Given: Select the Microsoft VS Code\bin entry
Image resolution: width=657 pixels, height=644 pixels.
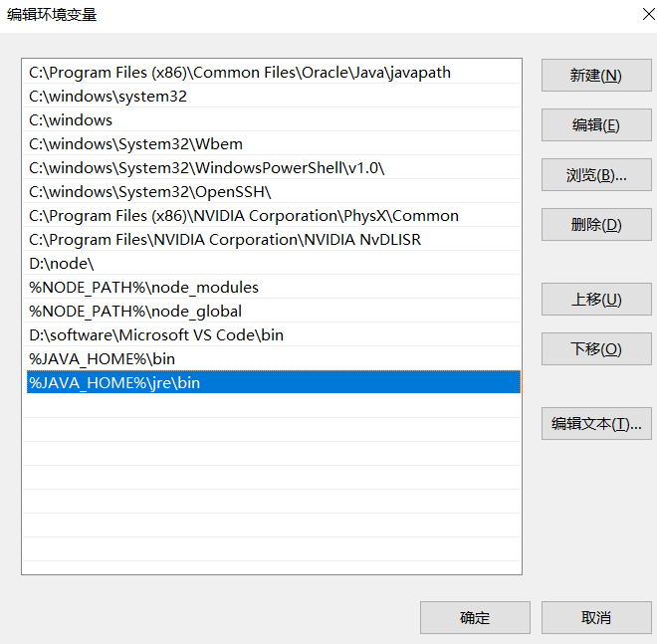Looking at the screenshot, I should pos(272,335).
